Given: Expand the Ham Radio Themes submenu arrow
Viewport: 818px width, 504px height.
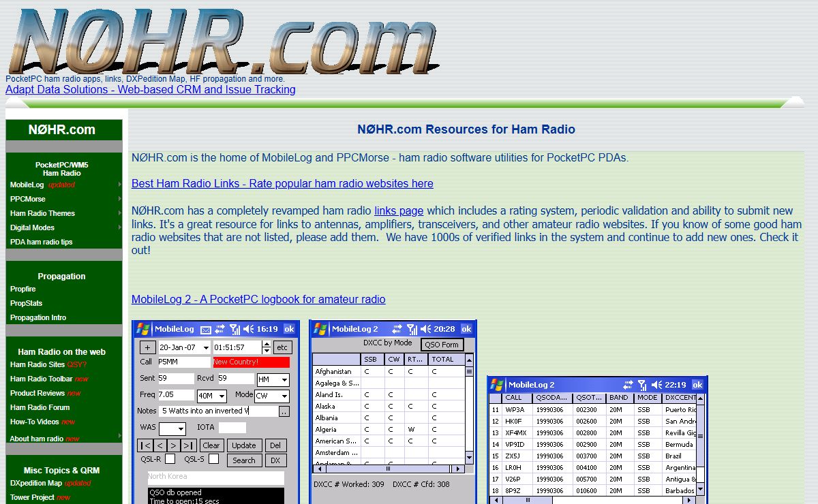Looking at the screenshot, I should click(x=120, y=213).
